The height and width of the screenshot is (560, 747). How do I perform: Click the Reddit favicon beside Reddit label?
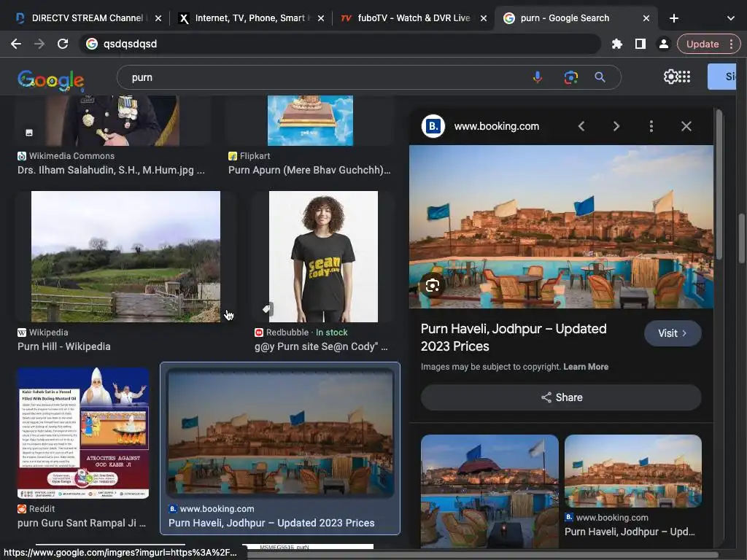click(x=22, y=509)
